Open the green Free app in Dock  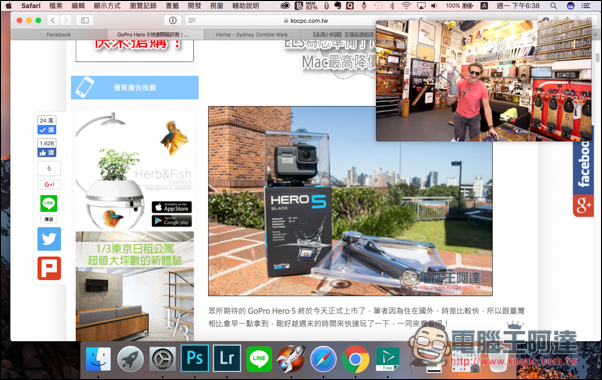pos(388,359)
